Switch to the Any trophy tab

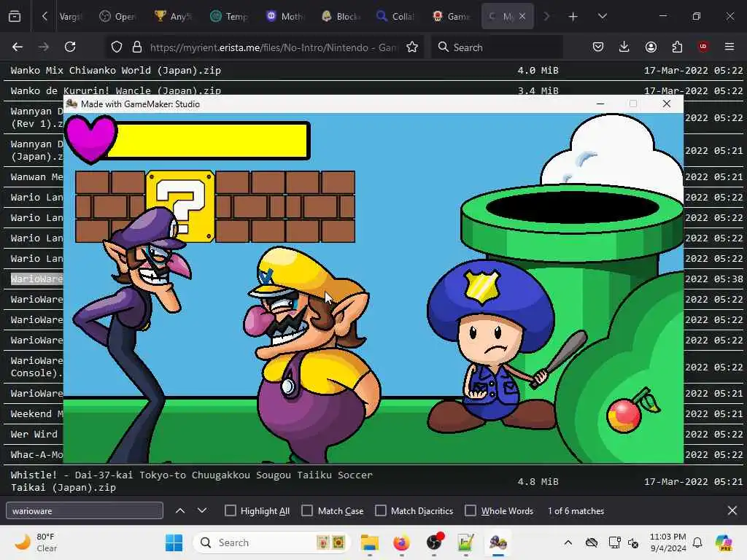point(174,17)
